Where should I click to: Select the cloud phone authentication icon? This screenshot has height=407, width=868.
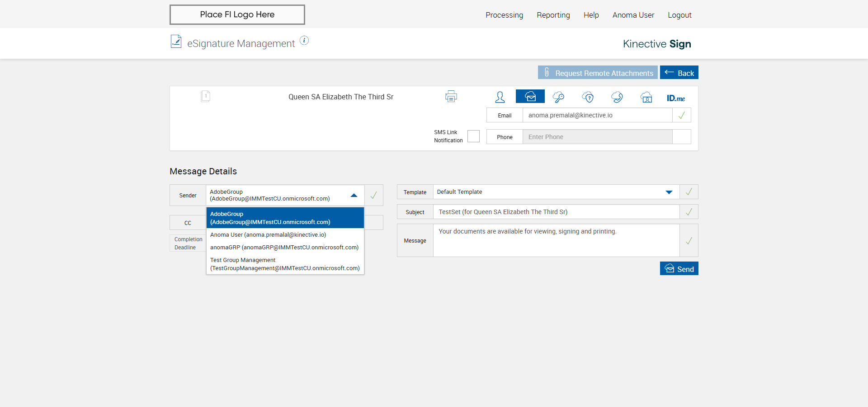(x=617, y=97)
